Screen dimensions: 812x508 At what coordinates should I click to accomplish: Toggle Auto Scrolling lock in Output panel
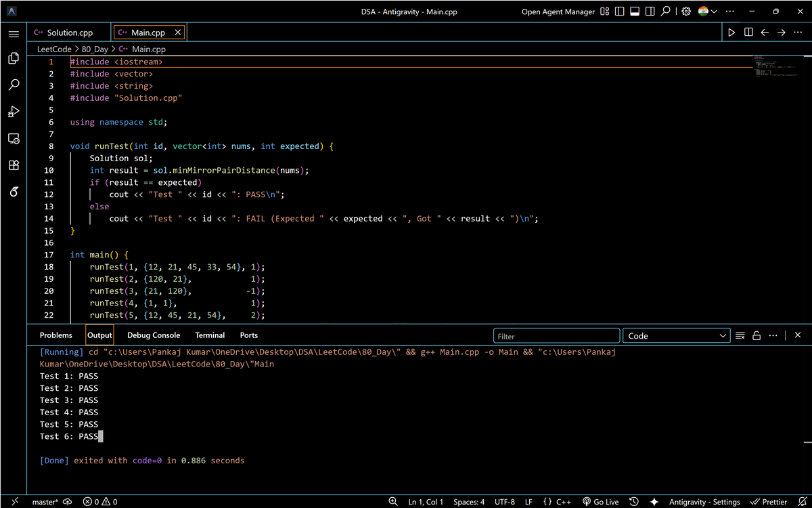(757, 335)
